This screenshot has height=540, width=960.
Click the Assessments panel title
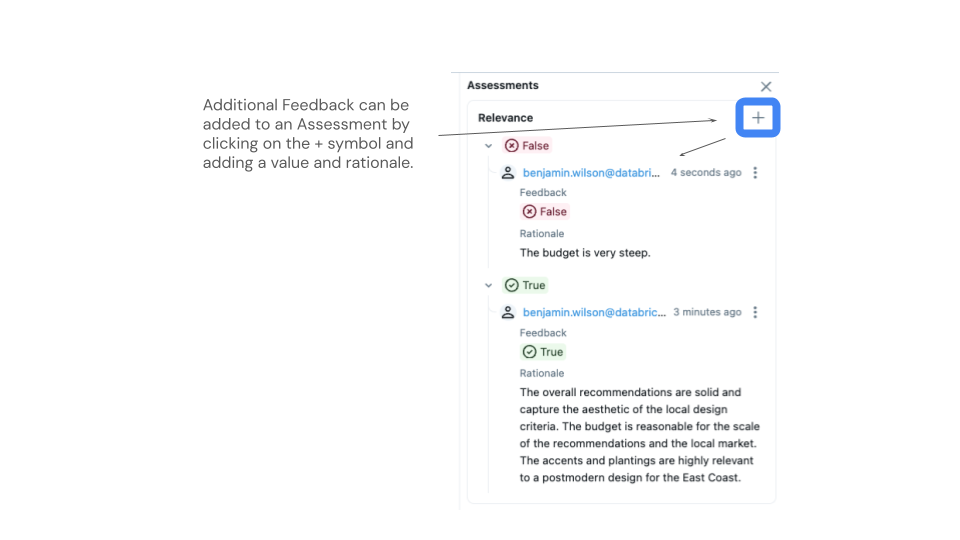point(503,86)
